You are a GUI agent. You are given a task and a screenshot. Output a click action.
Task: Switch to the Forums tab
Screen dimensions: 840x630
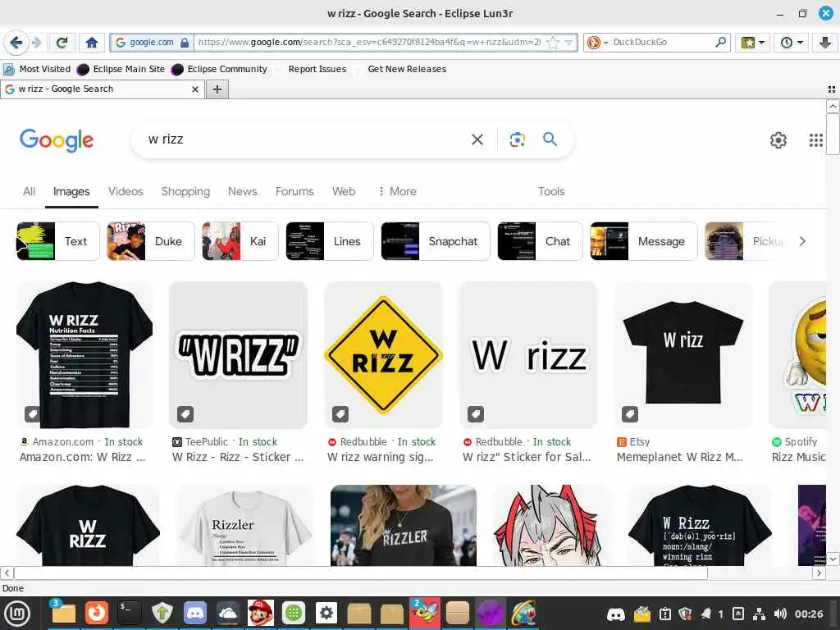point(294,192)
